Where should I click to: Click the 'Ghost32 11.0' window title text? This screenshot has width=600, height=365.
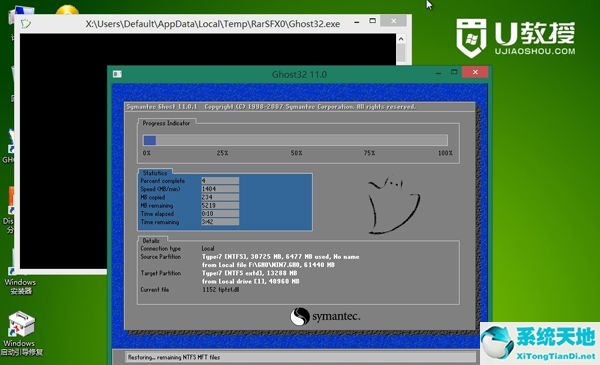299,74
